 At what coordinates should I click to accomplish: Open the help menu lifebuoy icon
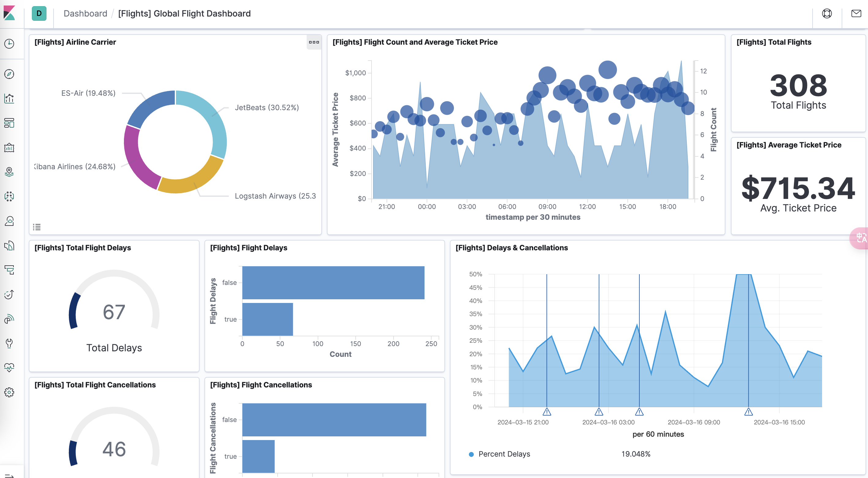[x=827, y=13]
